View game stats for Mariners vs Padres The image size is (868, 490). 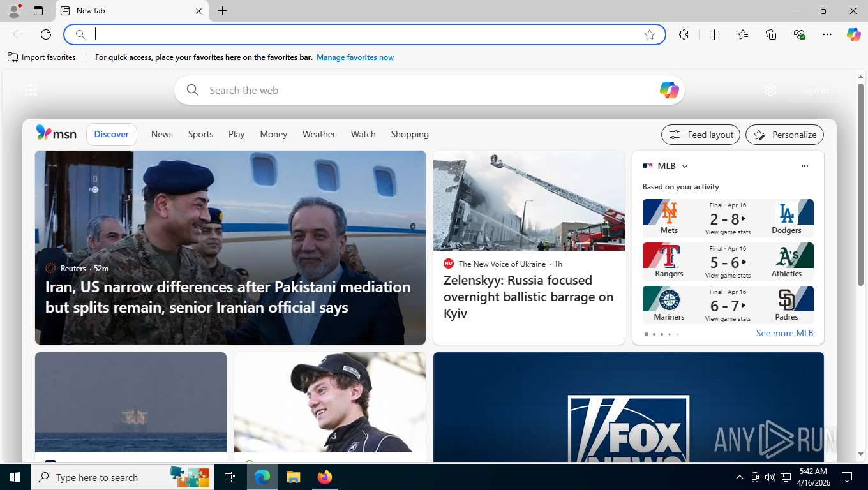tap(728, 318)
